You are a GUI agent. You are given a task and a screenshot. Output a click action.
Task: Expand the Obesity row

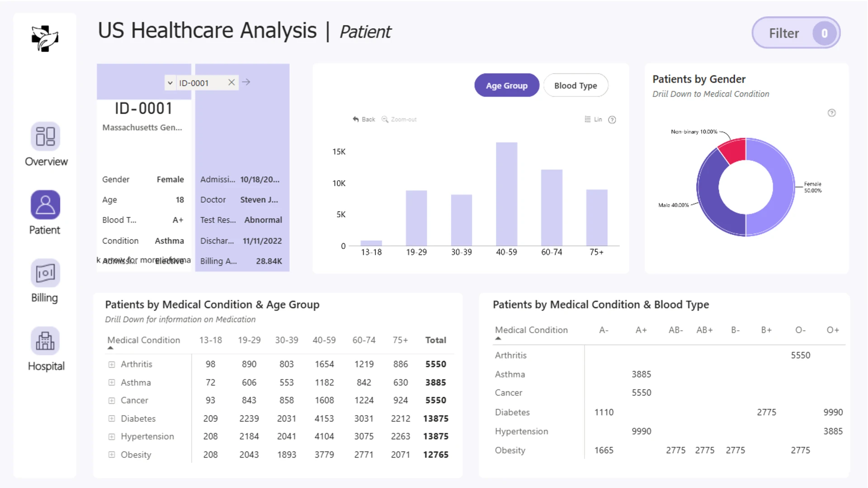pos(112,455)
